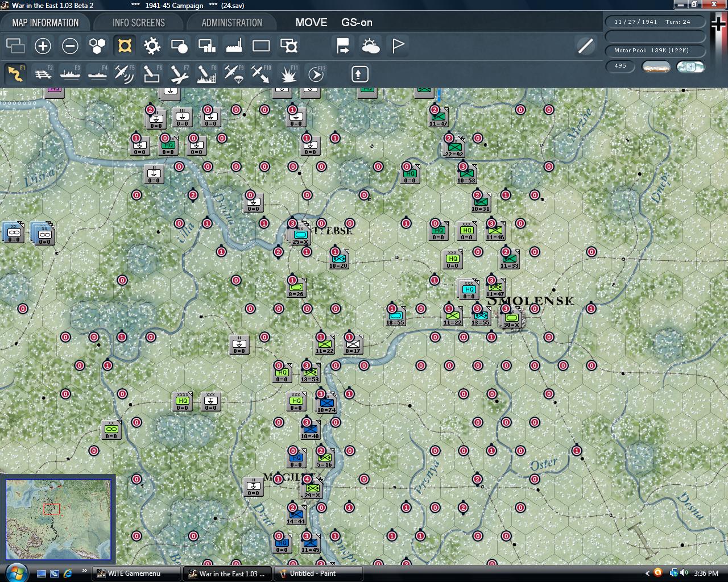Select F10 air transfer mode
Image resolution: width=728 pixels, height=582 pixels.
click(x=261, y=74)
